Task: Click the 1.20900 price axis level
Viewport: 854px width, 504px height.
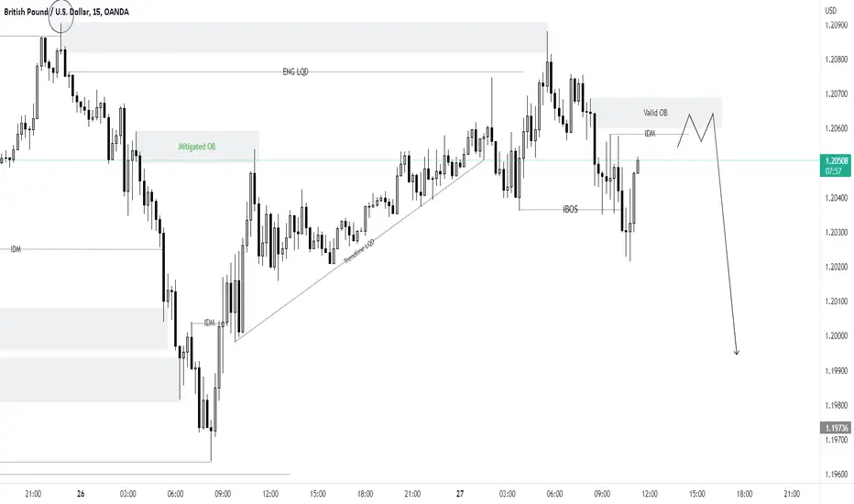Action: 836,25
